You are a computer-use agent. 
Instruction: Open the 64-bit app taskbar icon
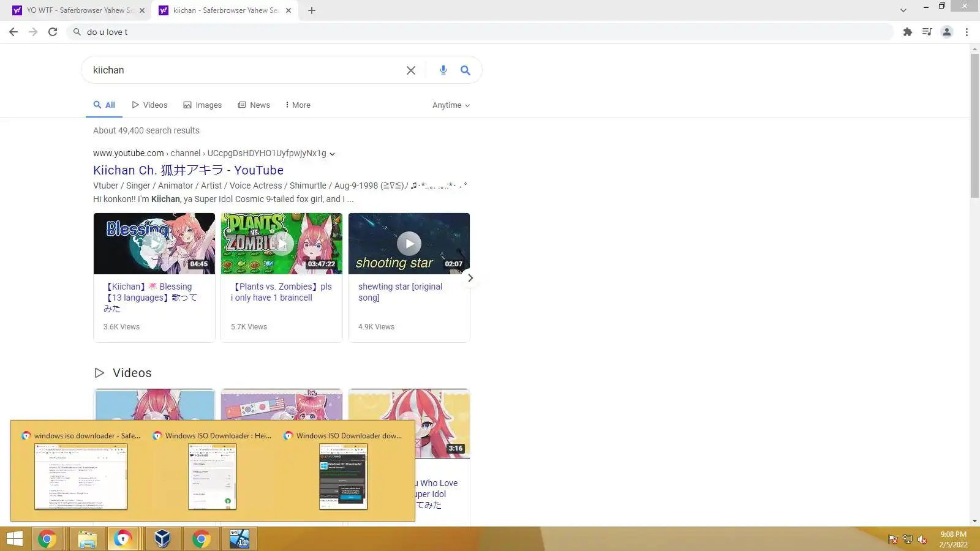tap(239, 539)
